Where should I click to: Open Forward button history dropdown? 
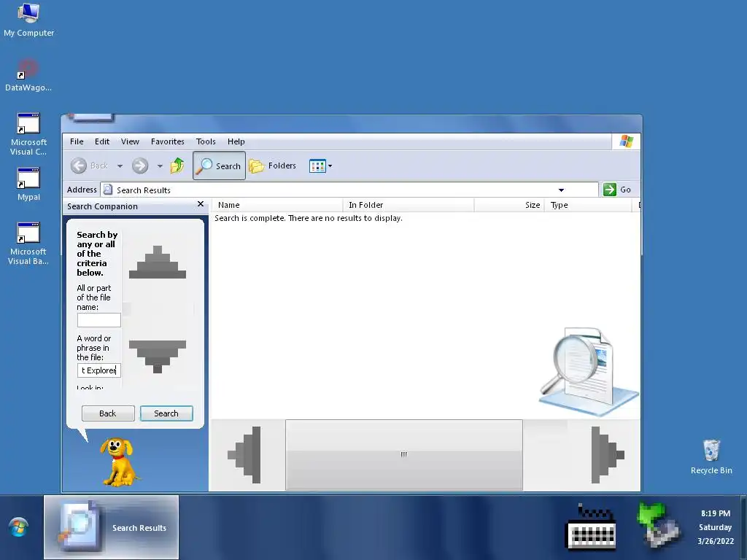[x=160, y=166]
